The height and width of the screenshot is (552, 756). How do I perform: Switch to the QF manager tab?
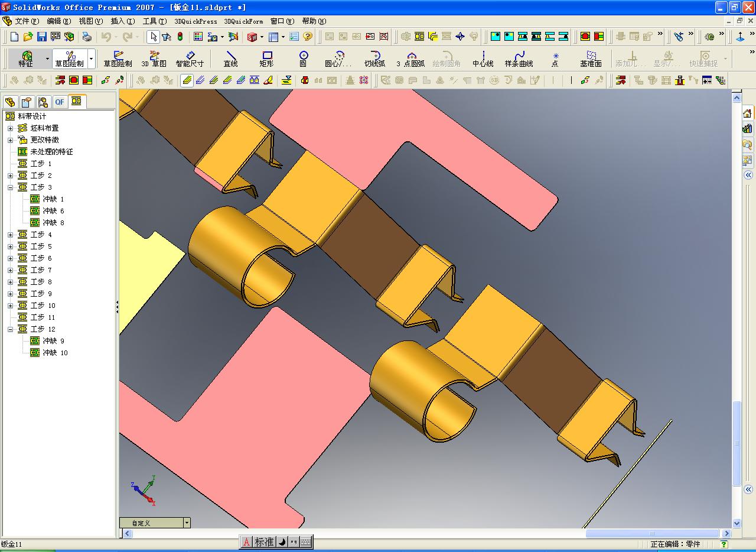point(60,102)
